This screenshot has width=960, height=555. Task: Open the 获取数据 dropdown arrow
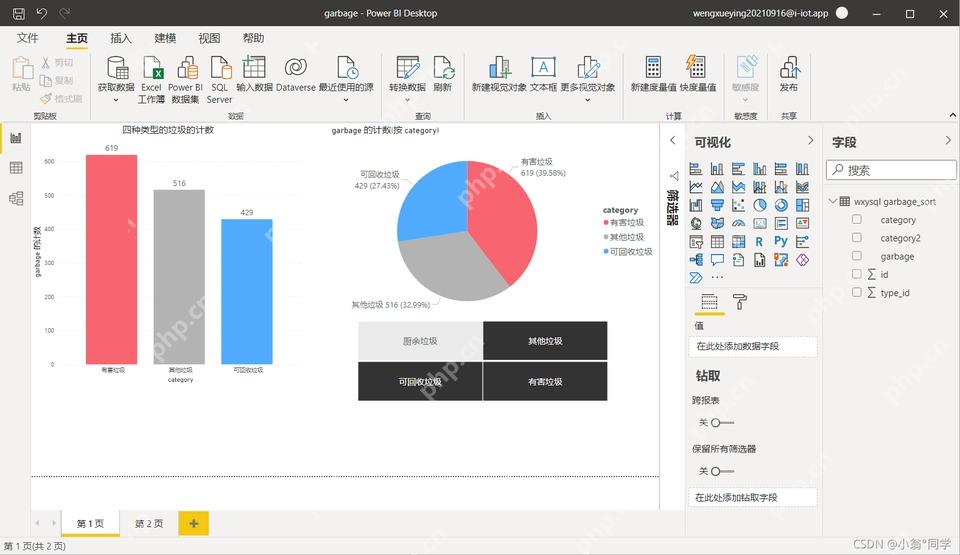click(116, 100)
